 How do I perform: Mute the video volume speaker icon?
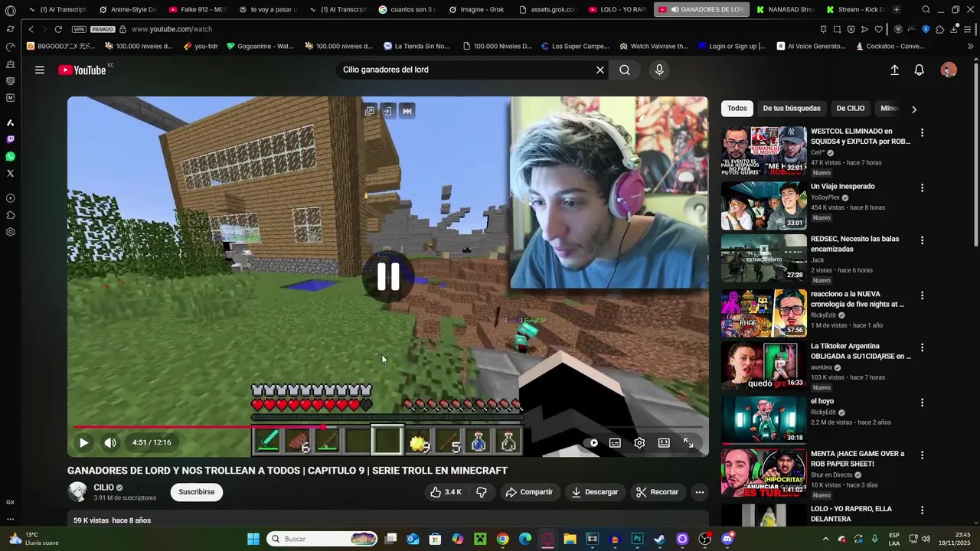point(110,442)
